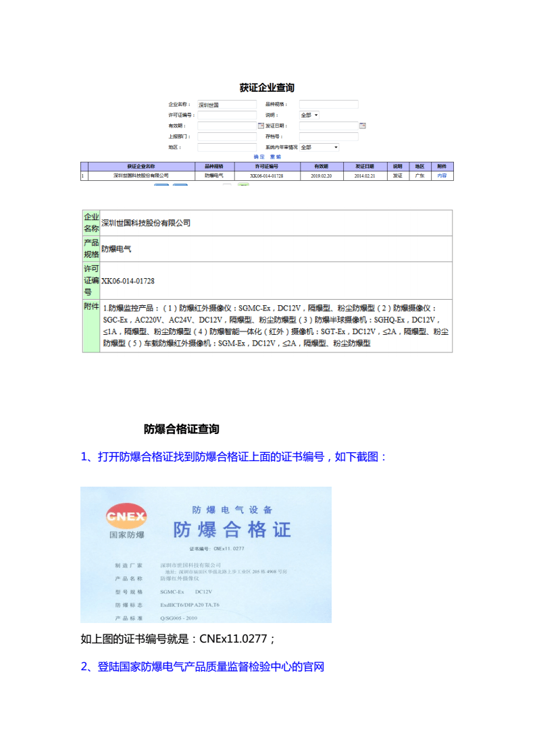Click the 2014.02.21 issue date cell
Image resolution: width=535 pixels, height=756 pixels.
click(365, 175)
